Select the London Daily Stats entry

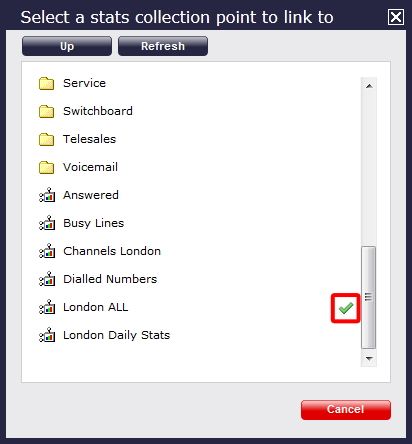(117, 335)
